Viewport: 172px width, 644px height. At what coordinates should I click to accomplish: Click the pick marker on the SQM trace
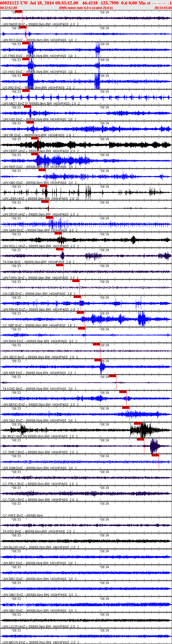[x=155, y=455]
